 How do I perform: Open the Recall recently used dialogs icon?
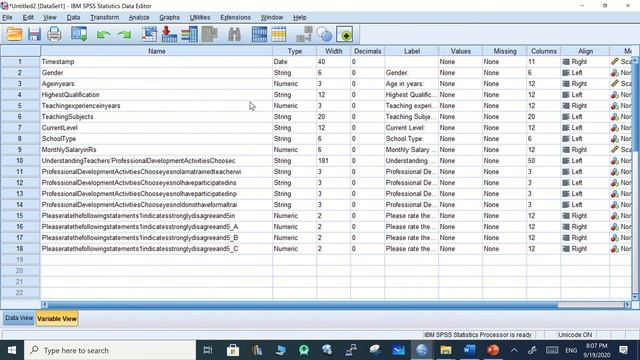79,34
